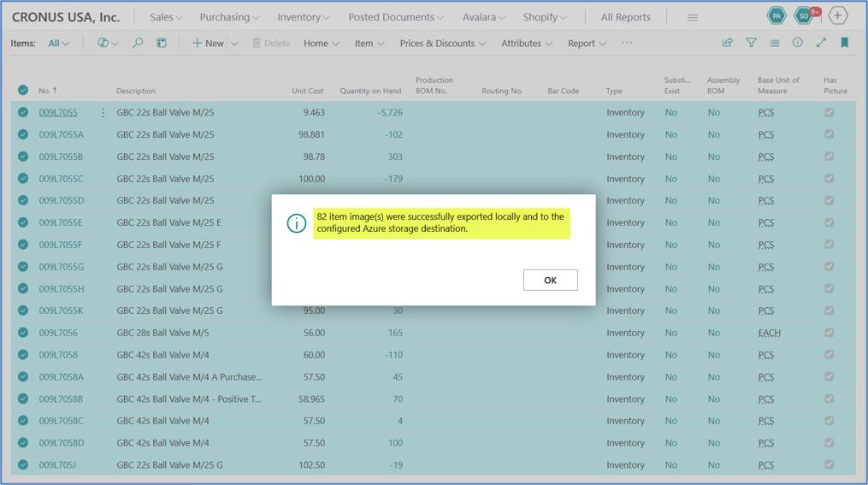Image resolution: width=868 pixels, height=485 pixels.
Task: Expand the Purchasing menu
Action: click(x=229, y=17)
